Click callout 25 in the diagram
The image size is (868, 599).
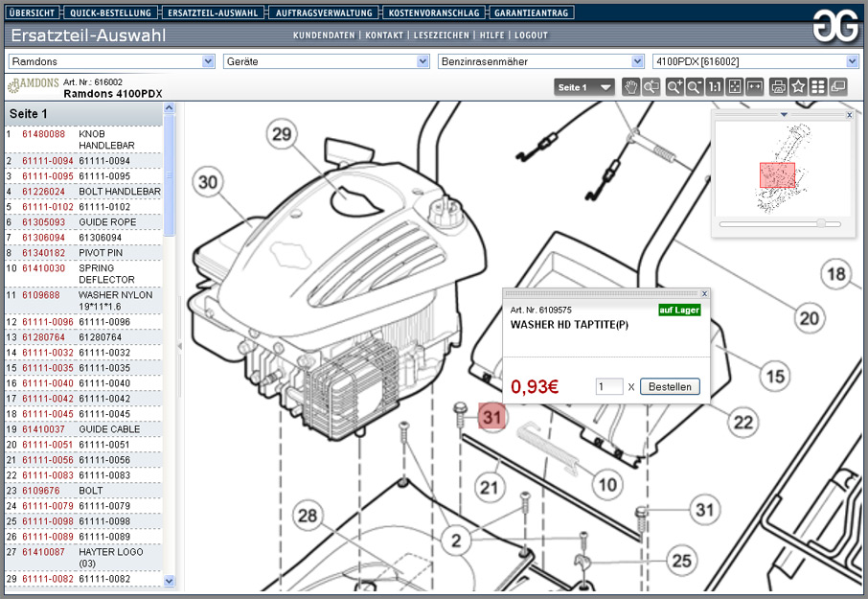click(x=681, y=561)
